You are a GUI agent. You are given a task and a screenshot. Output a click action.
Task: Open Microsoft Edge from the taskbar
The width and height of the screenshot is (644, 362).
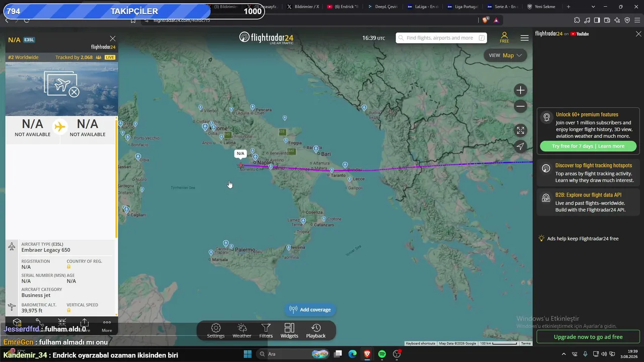pos(353,354)
